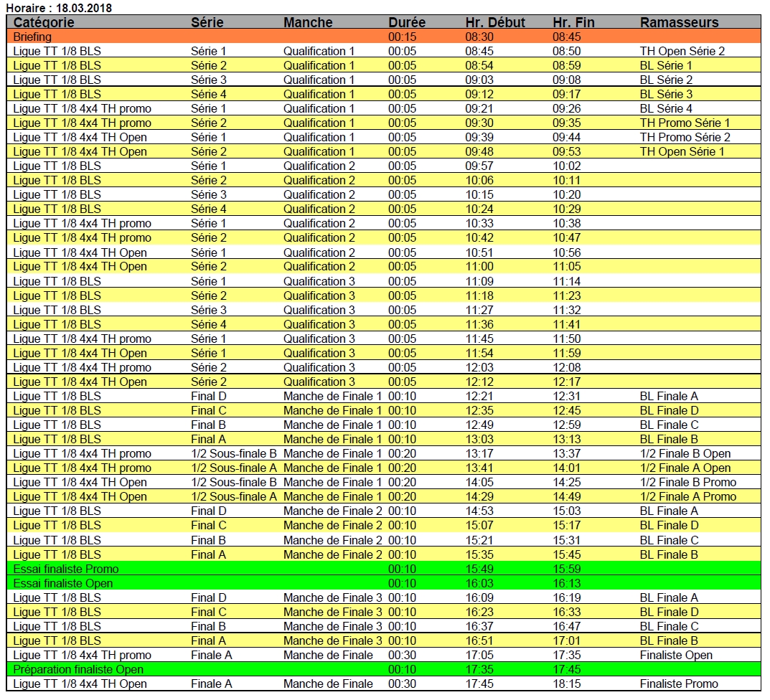The width and height of the screenshot is (770, 700).
Task: Click the 18:15 end time cell
Action: point(567,684)
